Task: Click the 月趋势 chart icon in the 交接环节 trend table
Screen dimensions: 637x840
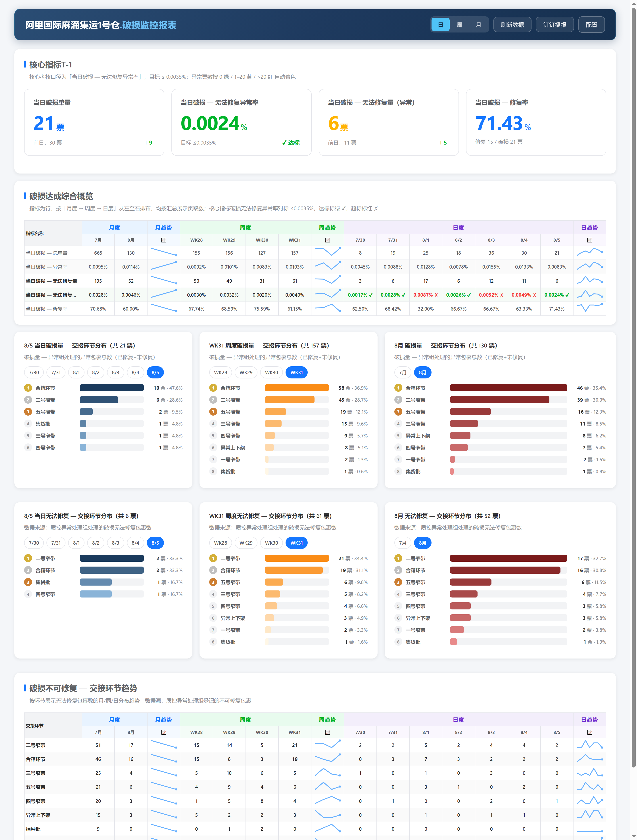Action: tap(164, 732)
